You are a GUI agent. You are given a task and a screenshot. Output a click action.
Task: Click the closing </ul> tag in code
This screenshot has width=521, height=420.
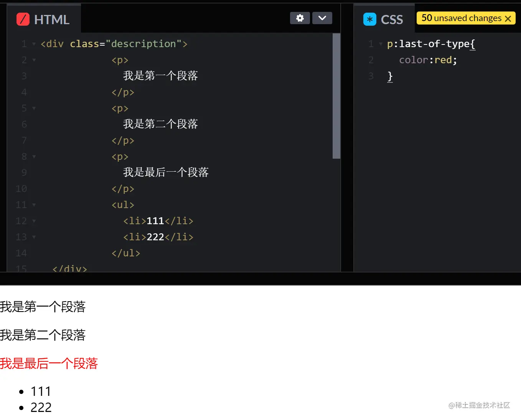126,253
